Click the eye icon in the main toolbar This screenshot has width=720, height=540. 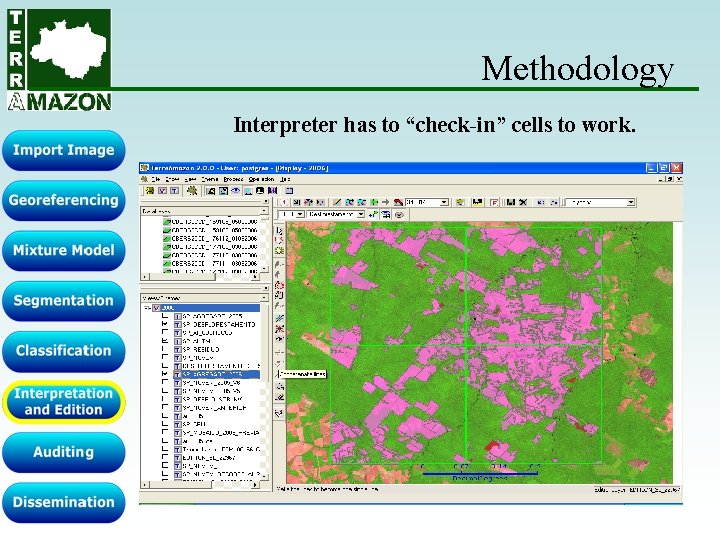coord(236,191)
